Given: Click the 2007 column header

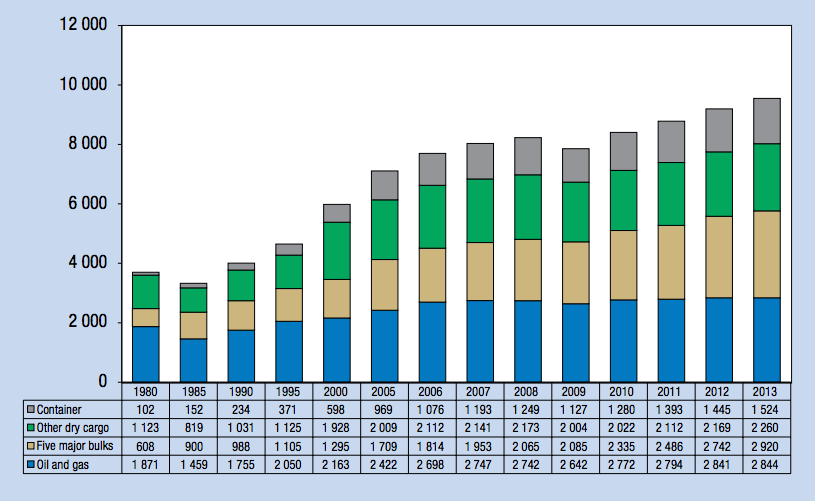Looking at the screenshot, I should (x=478, y=392).
